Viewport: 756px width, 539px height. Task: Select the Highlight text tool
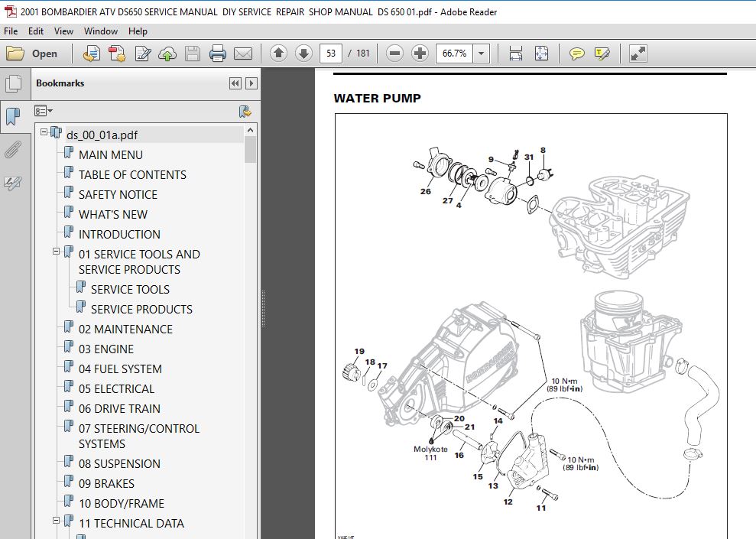602,54
